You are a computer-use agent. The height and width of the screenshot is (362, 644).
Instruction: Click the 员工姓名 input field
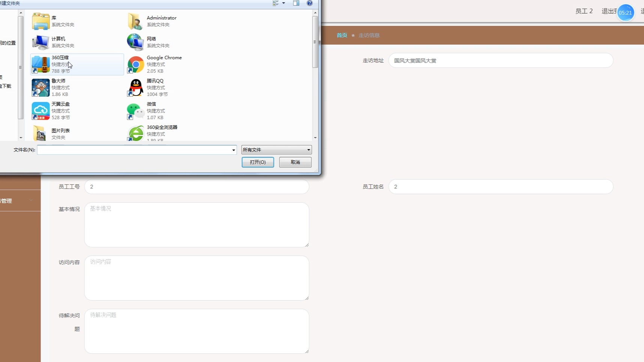coord(501,187)
